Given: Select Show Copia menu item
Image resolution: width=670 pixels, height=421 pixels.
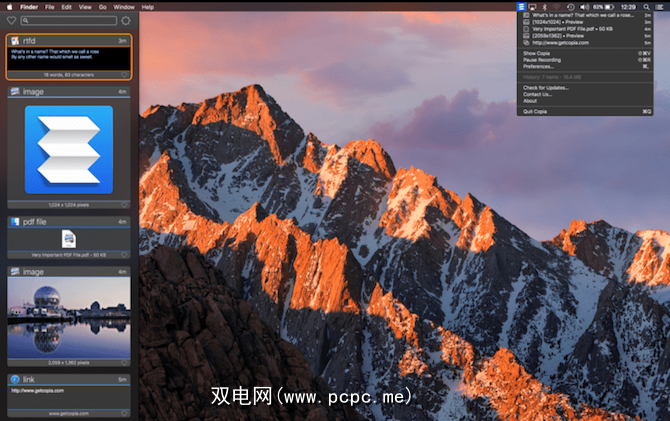Looking at the screenshot, I should tap(585, 53).
